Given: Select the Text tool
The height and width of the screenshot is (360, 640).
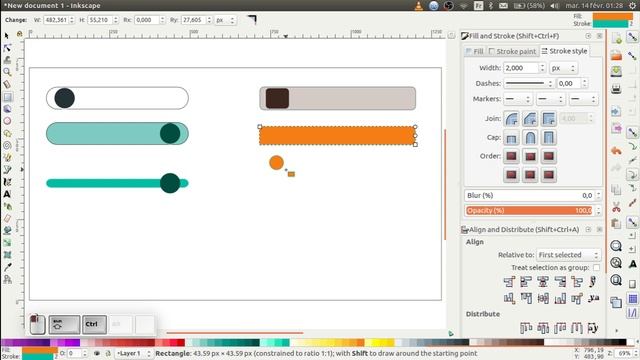Looking at the screenshot, I should click(7, 194).
